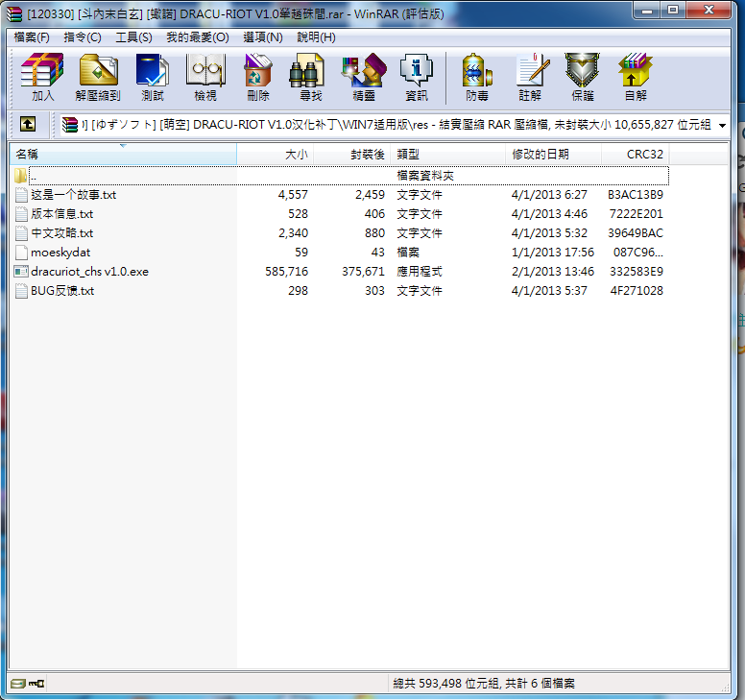The image size is (745, 700).
Task: Open the 指令(C) menu
Action: (x=83, y=37)
